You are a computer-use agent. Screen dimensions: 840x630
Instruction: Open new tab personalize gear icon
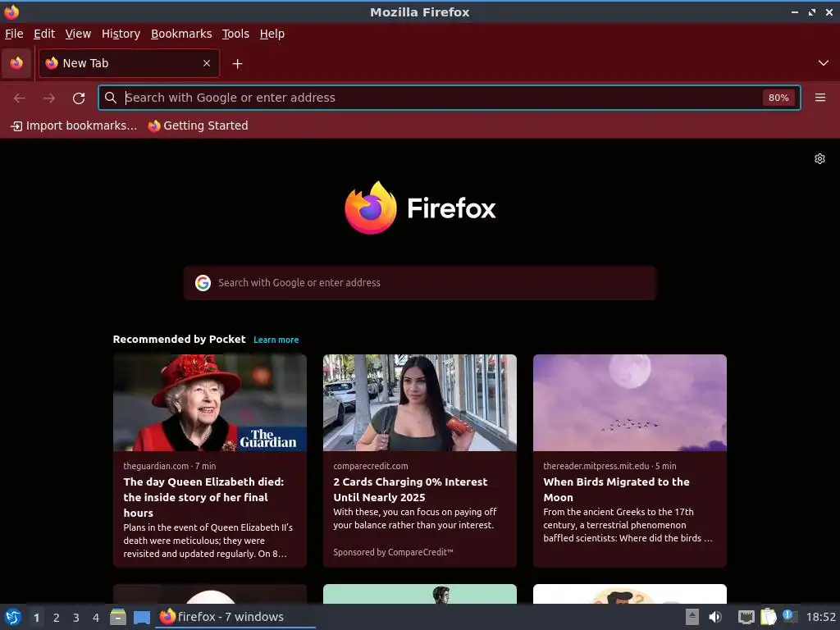point(819,158)
